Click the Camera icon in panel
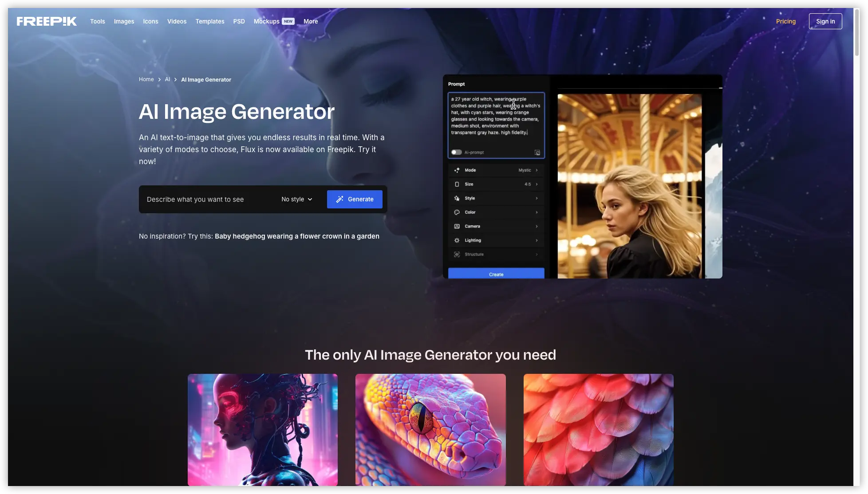The width and height of the screenshot is (868, 494). pyautogui.click(x=457, y=226)
